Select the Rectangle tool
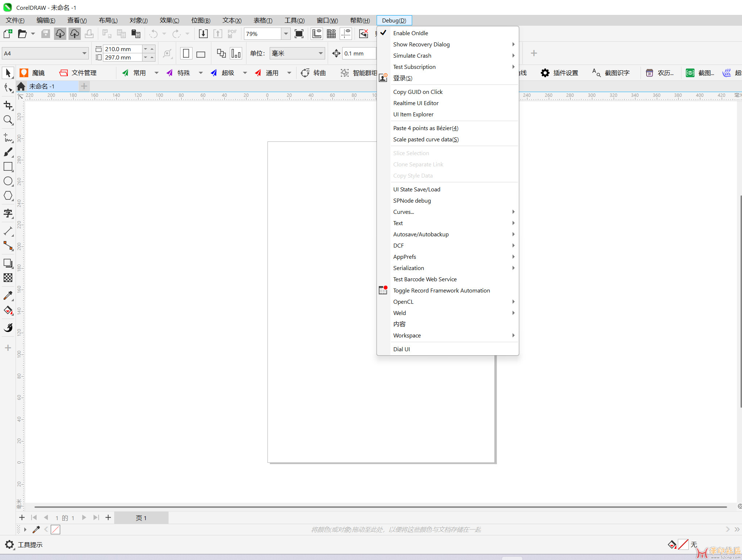742x560 pixels. click(x=8, y=167)
